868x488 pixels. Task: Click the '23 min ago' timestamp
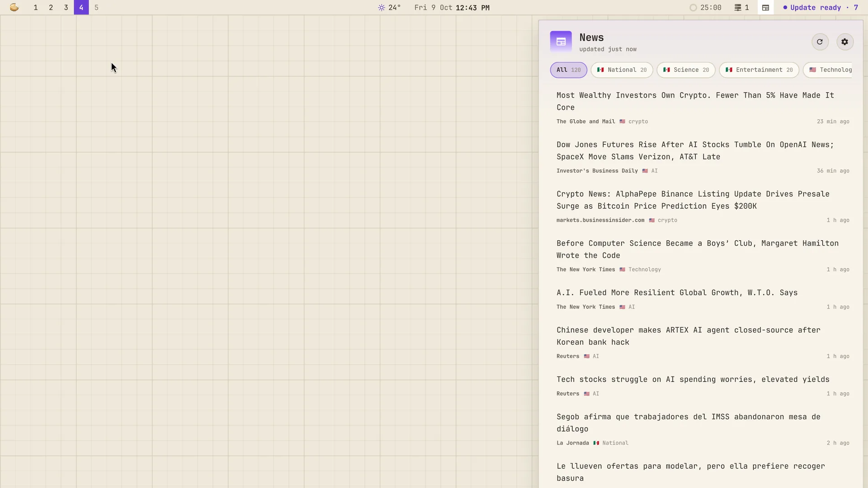(833, 122)
